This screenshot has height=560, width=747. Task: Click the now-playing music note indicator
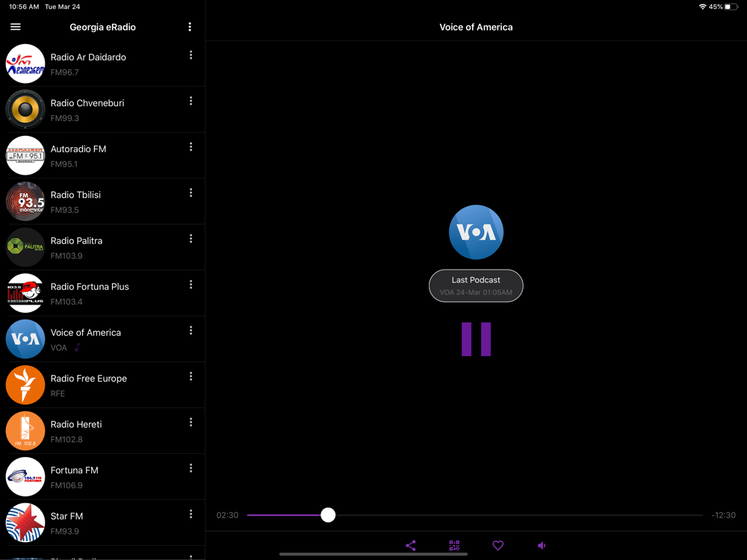(77, 348)
